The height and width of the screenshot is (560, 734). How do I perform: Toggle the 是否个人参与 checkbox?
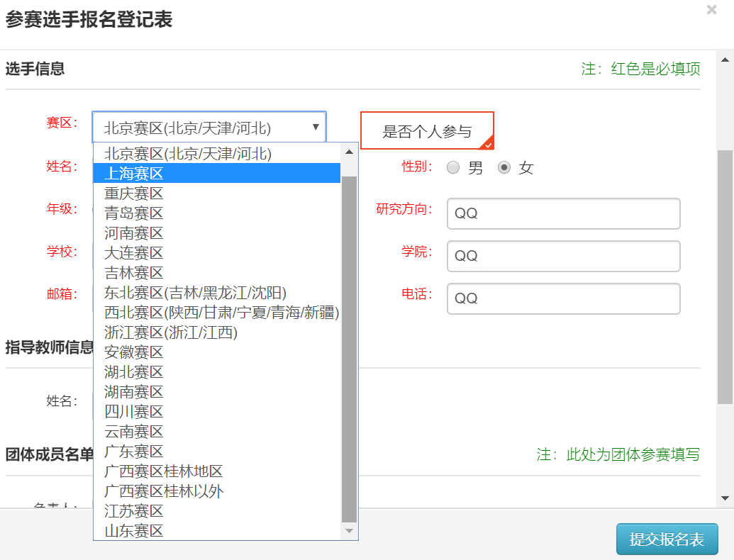[427, 131]
